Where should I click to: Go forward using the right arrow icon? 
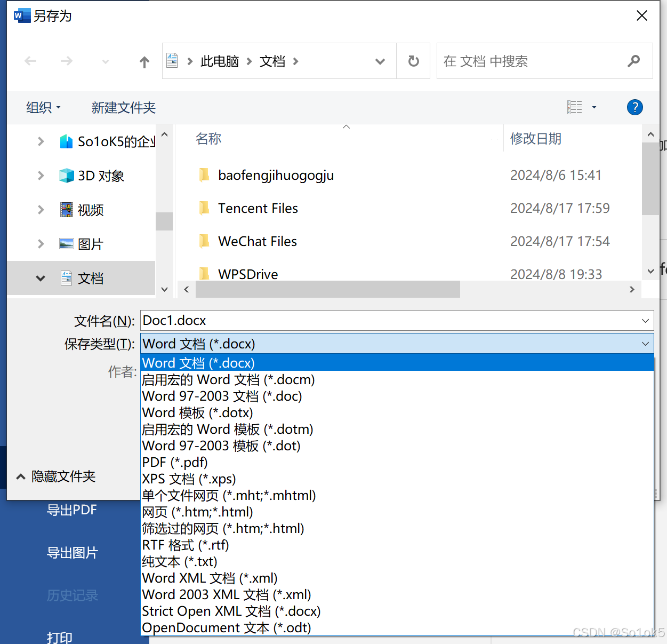[67, 61]
